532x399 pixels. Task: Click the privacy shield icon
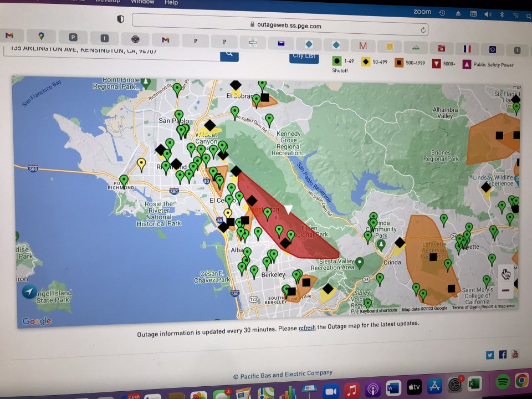[x=120, y=19]
